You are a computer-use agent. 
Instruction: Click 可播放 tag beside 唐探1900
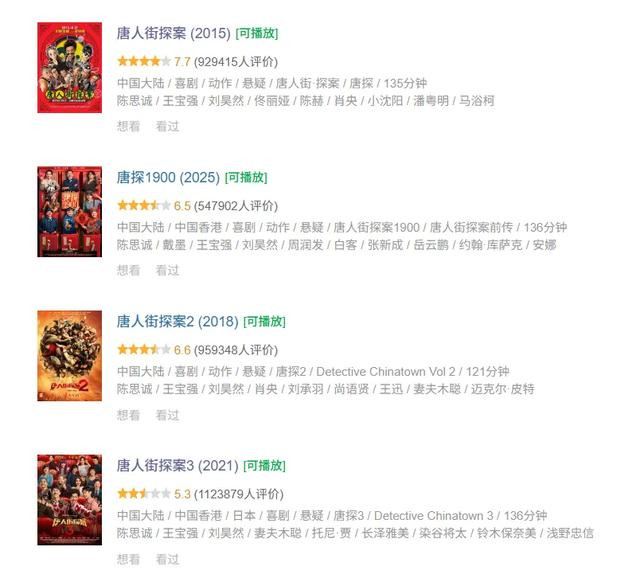pyautogui.click(x=246, y=178)
